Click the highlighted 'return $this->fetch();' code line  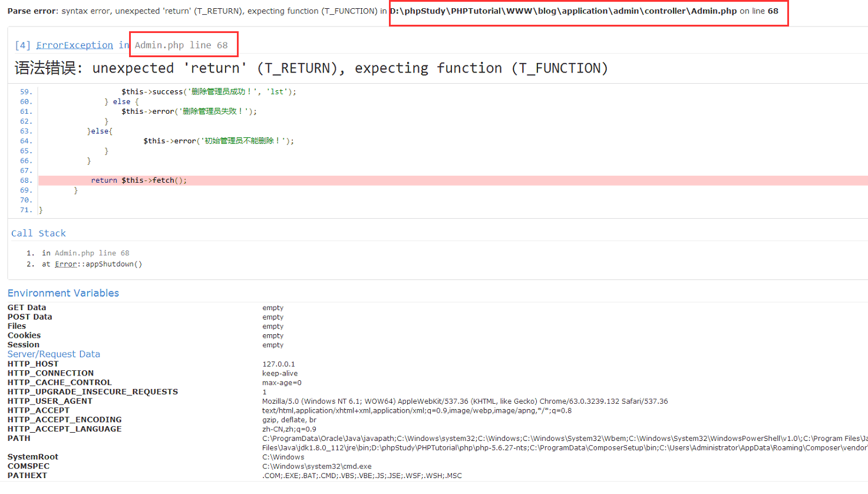(138, 180)
